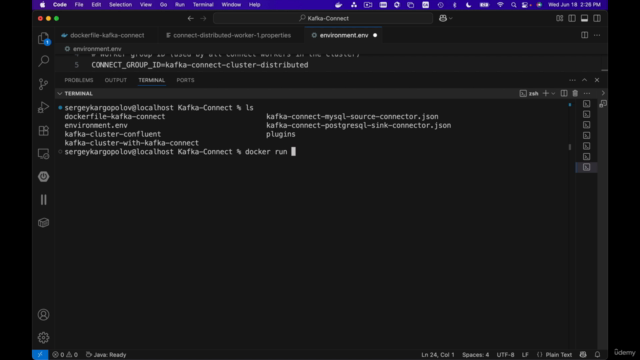
Task: Click Copilot status icon in status bar
Action: (583, 355)
